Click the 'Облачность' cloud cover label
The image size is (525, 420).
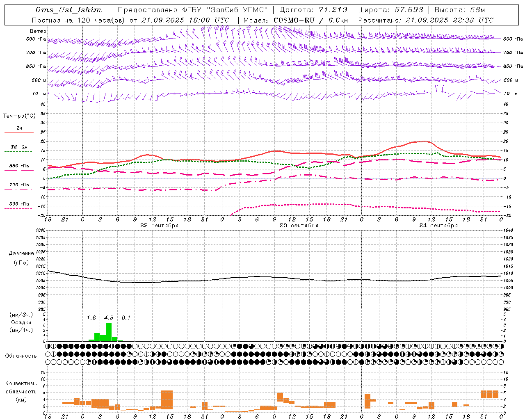[x=21, y=356]
